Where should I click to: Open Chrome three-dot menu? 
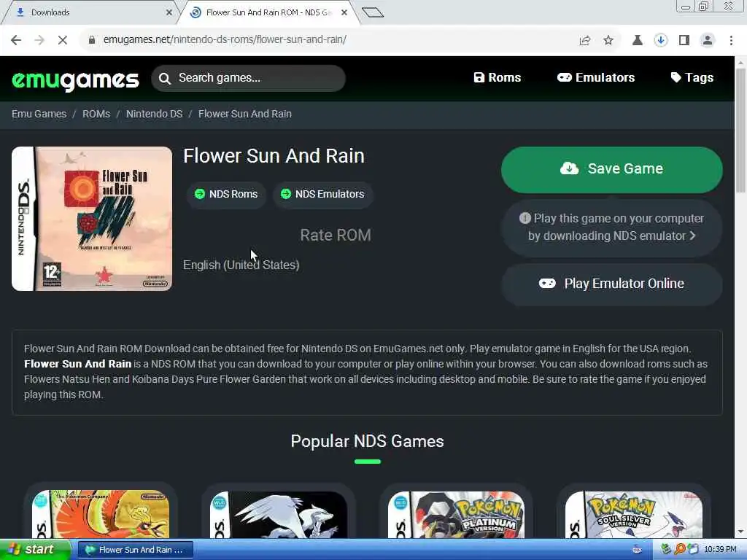click(x=731, y=41)
